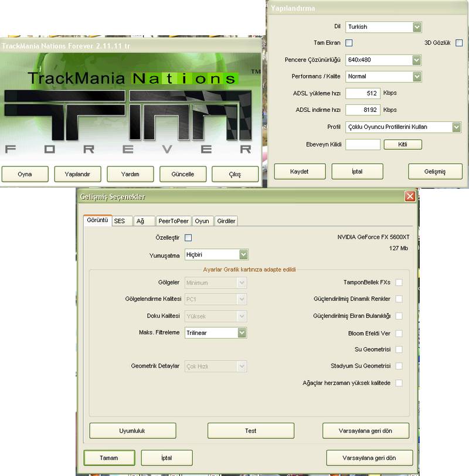Screen dimensions: 469x476
Task: Click the Çıkış button
Action: [x=235, y=174]
